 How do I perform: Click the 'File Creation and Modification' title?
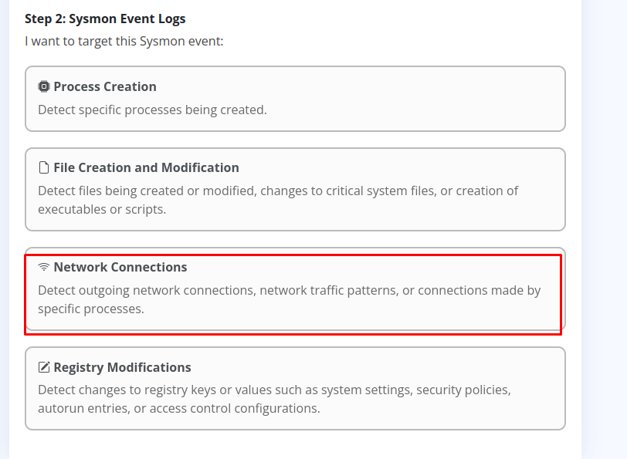coord(146,168)
